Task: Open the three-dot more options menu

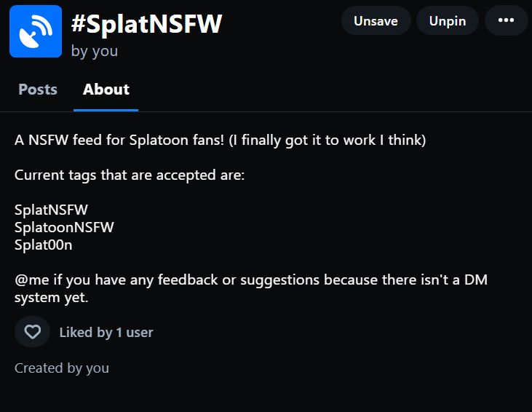Action: coord(506,21)
